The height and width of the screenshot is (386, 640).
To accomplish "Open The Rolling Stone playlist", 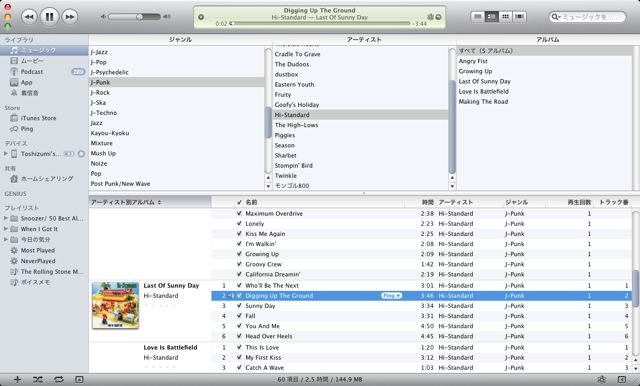I will [x=51, y=271].
